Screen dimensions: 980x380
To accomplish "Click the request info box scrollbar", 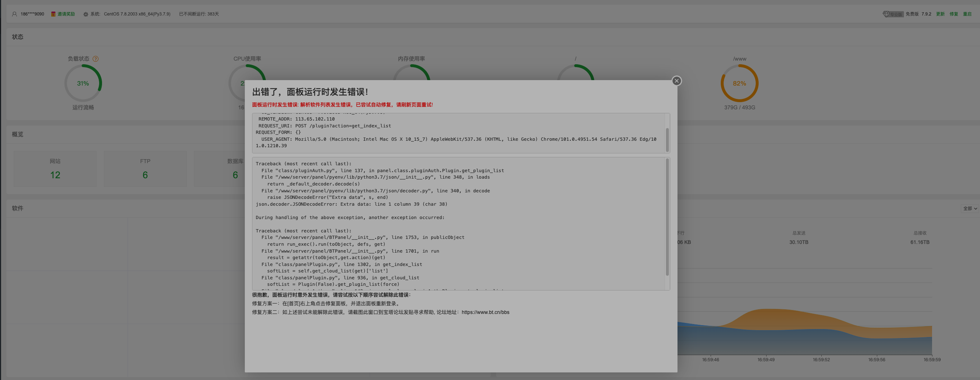I will coord(667,140).
